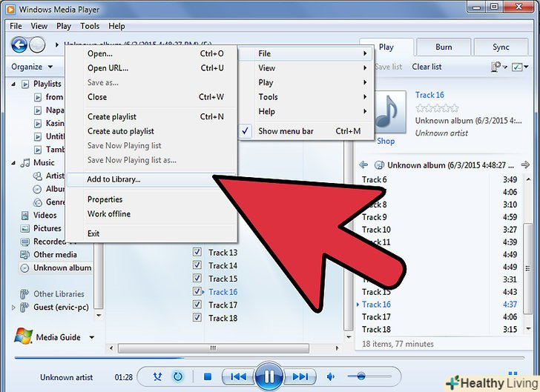Viewport: 540px width, 392px height.
Task: Stop playback with the square button
Action: 208,377
